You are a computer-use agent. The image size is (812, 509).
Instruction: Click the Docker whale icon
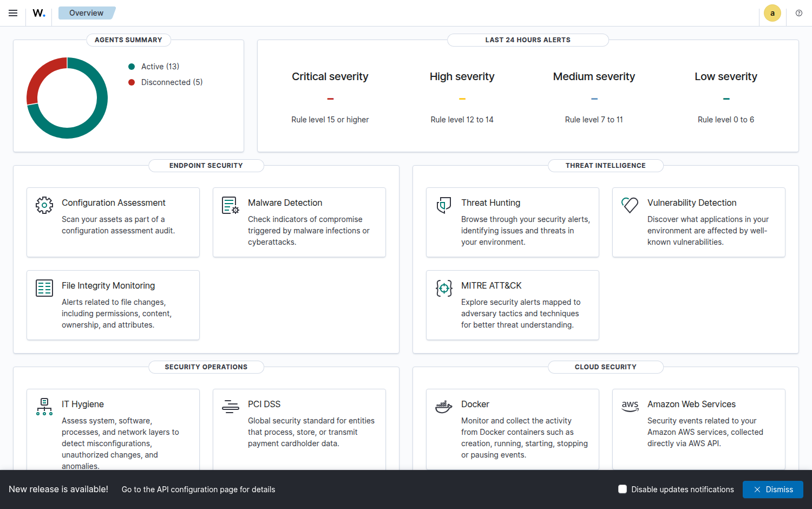(444, 407)
